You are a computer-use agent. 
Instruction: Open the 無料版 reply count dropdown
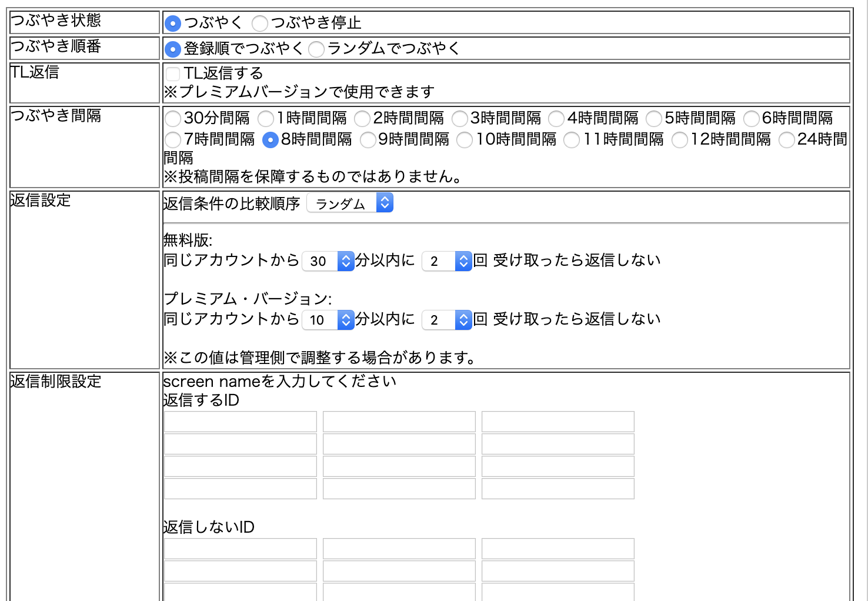[447, 261]
